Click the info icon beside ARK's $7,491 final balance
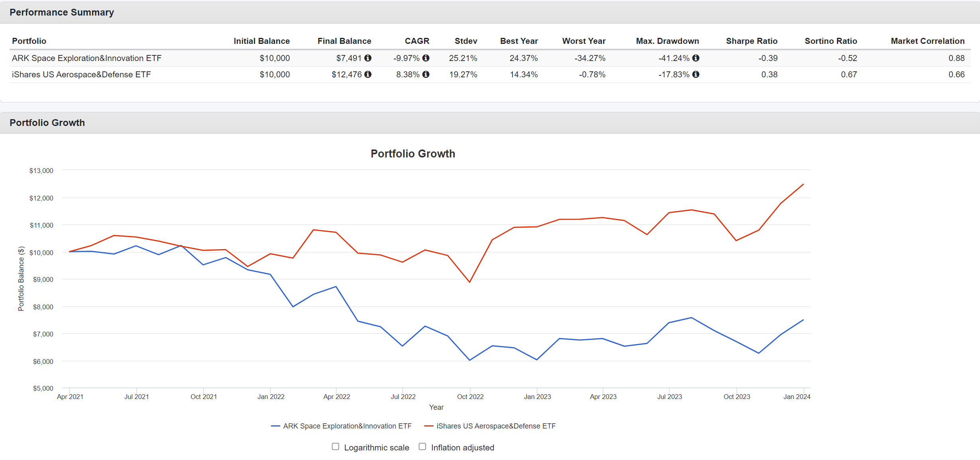This screenshot has height=460, width=980. (368, 58)
